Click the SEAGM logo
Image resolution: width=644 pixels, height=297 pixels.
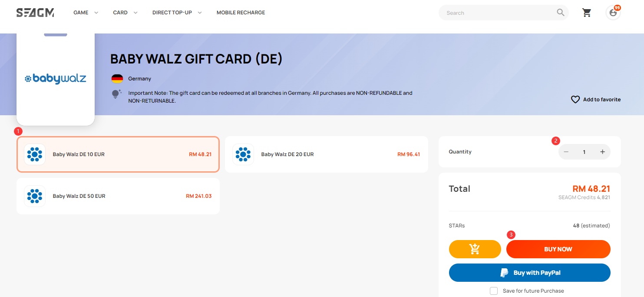(x=35, y=13)
